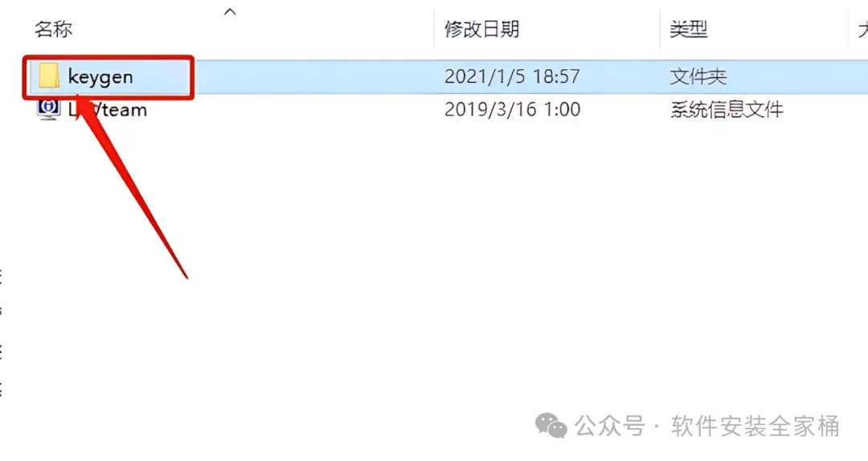Screen dimensions: 868x461
Task: Click the divider between 修改日期 and 类型 headers
Action: tap(660, 29)
